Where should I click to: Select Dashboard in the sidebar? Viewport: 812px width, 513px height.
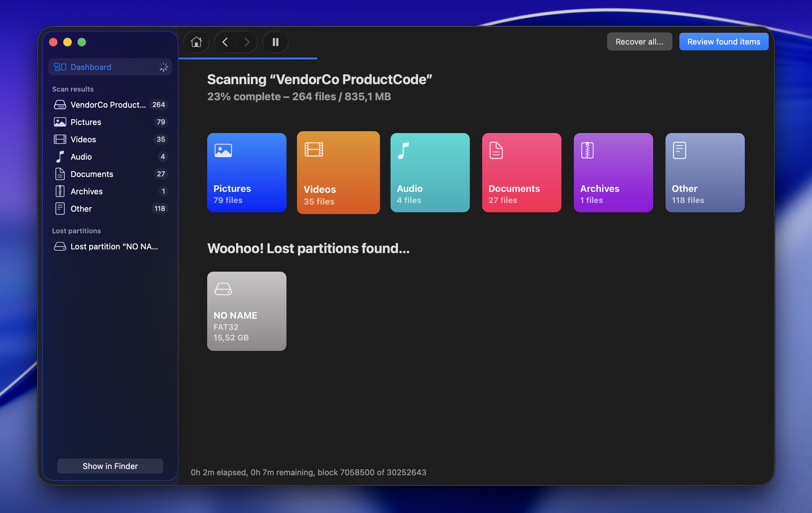[x=110, y=67]
